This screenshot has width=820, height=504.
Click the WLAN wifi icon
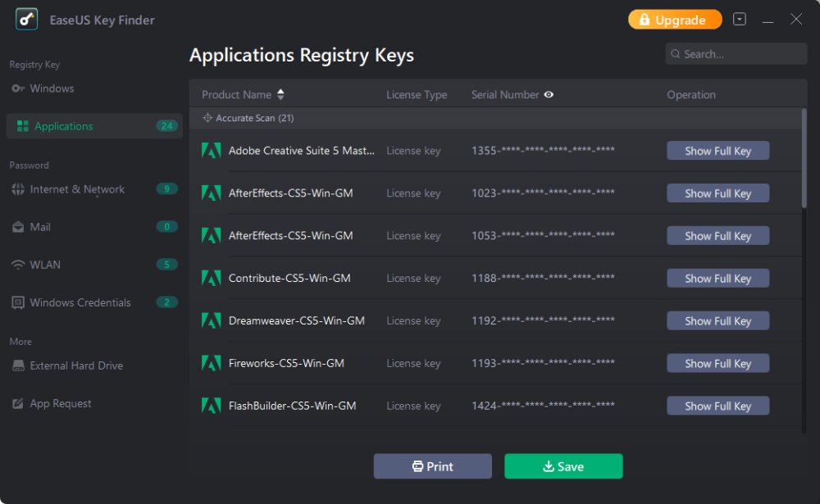pos(18,265)
